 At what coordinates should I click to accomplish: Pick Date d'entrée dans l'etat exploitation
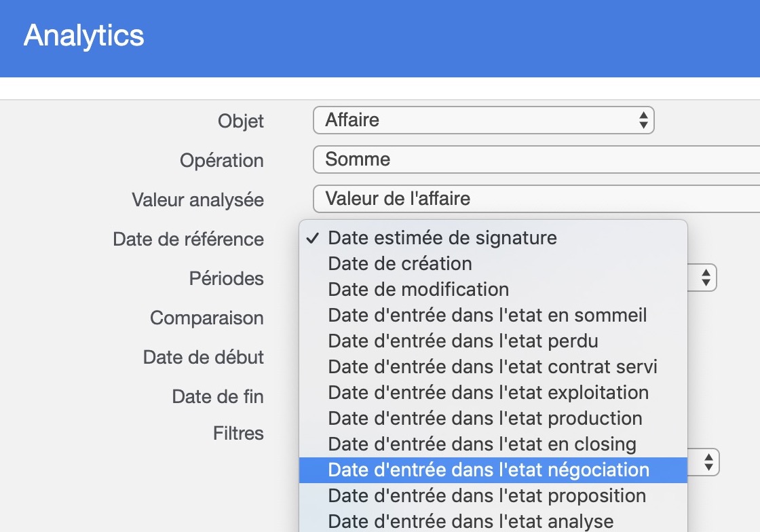click(x=493, y=392)
